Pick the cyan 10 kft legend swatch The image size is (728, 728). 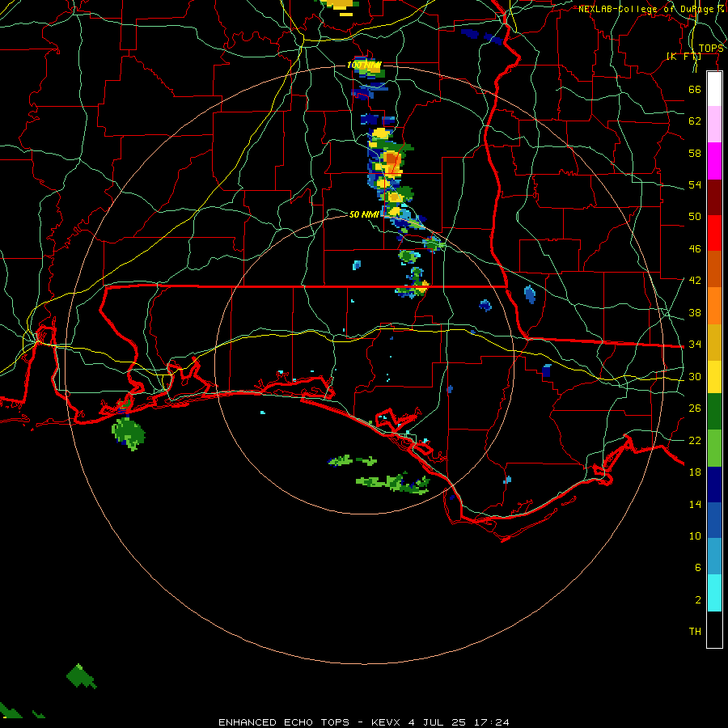click(x=714, y=593)
